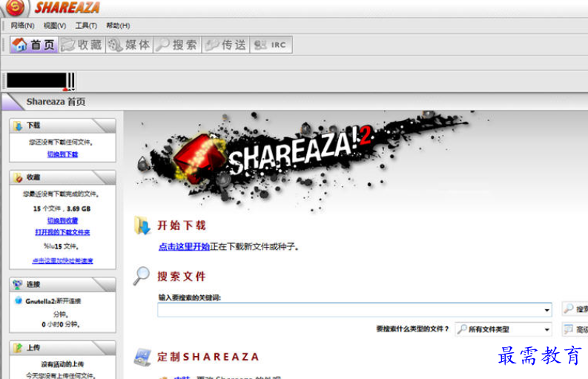Open the 网络(N) menu
588x379 pixels.
(x=22, y=25)
